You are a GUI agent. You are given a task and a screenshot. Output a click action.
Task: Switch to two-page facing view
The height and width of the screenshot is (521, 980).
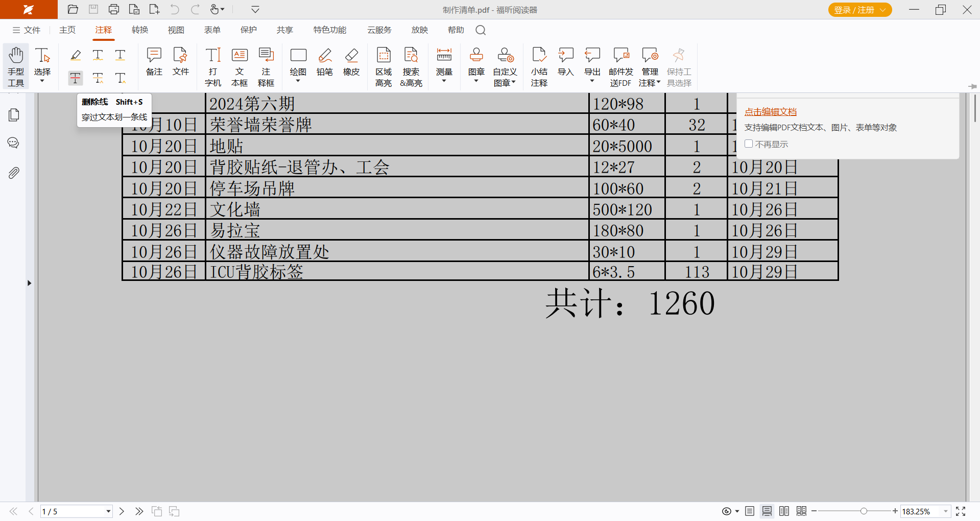pyautogui.click(x=784, y=511)
